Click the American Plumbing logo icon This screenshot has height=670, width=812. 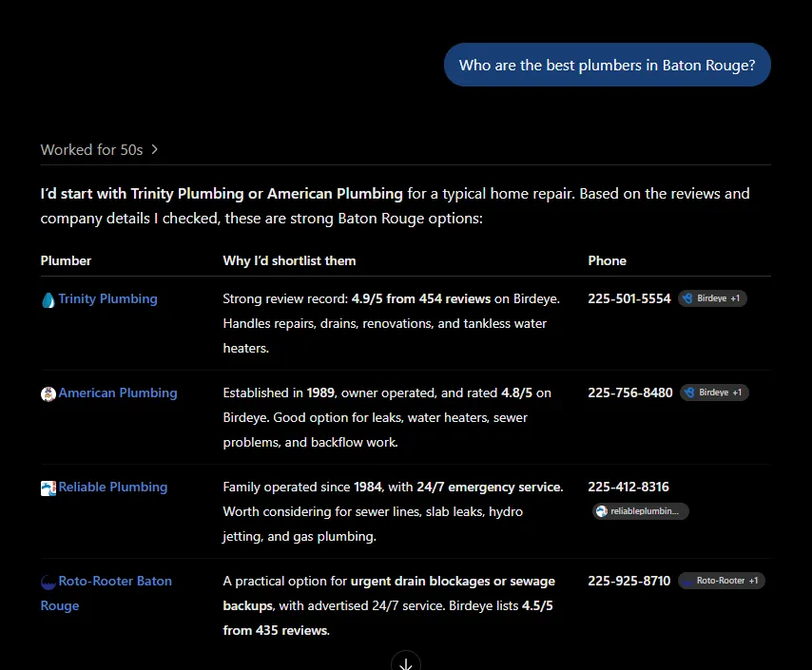pos(48,394)
